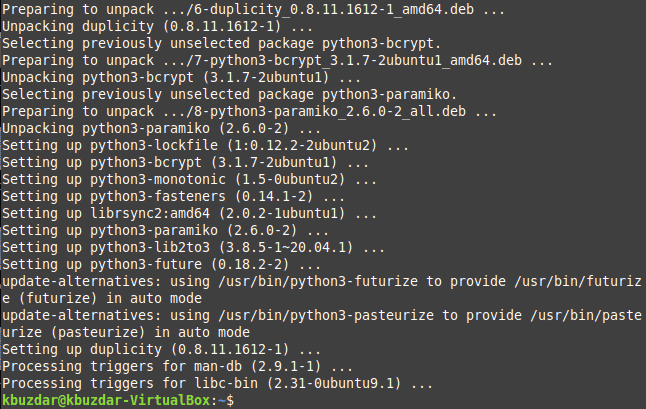This screenshot has width=646, height=409.
Task: Click the 'Setting up duplicity (0.8.11.1612-1)' line
Action: tap(161, 350)
